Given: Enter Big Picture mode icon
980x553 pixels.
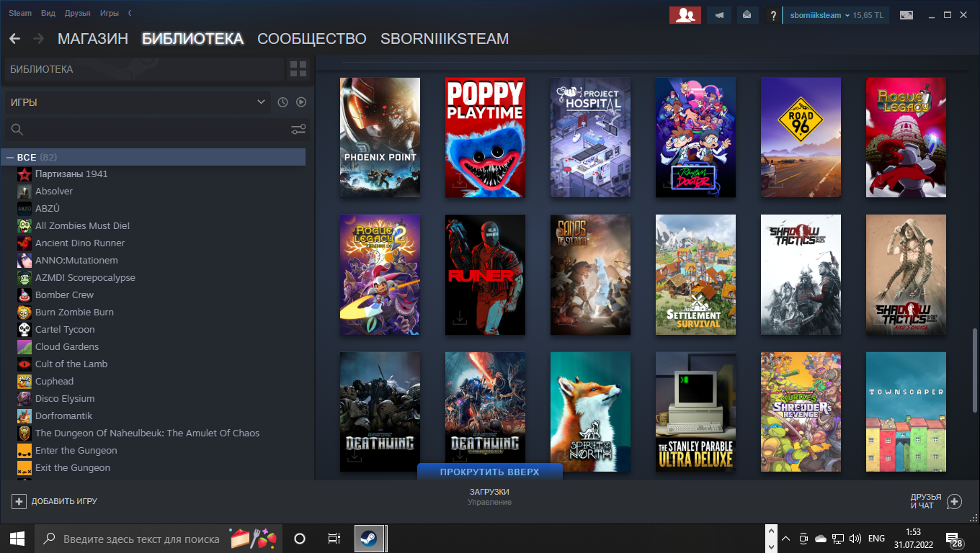Looking at the screenshot, I should tap(906, 15).
